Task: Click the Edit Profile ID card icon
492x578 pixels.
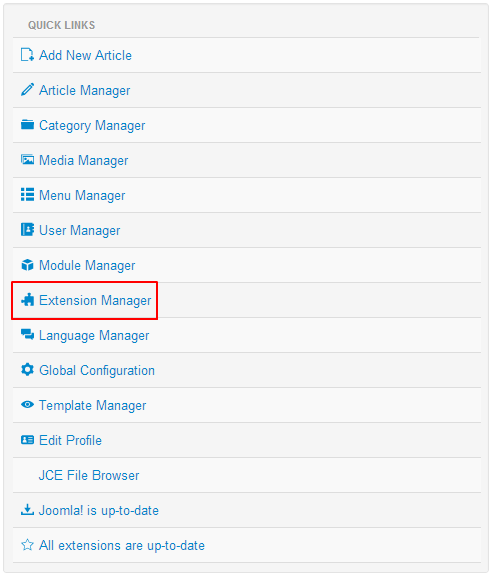Action: click(x=27, y=439)
